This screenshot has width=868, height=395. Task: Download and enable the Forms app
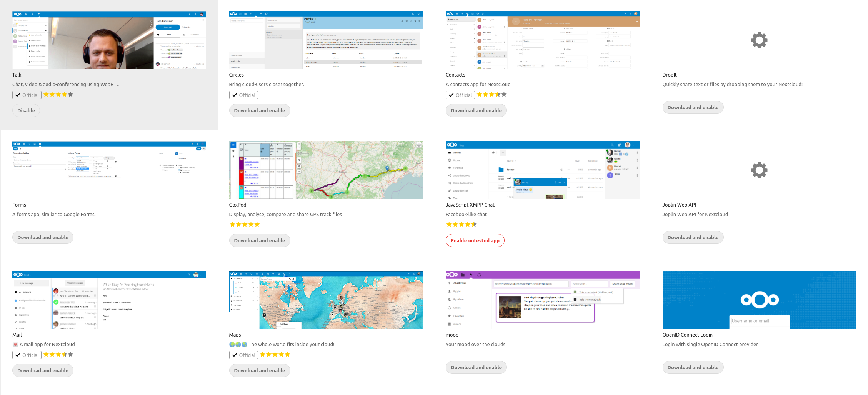[43, 237]
